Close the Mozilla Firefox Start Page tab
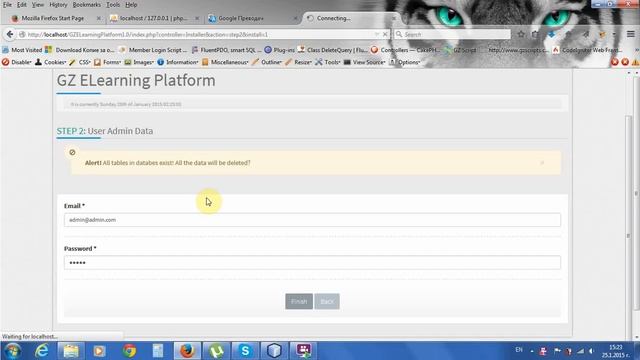 (98, 18)
